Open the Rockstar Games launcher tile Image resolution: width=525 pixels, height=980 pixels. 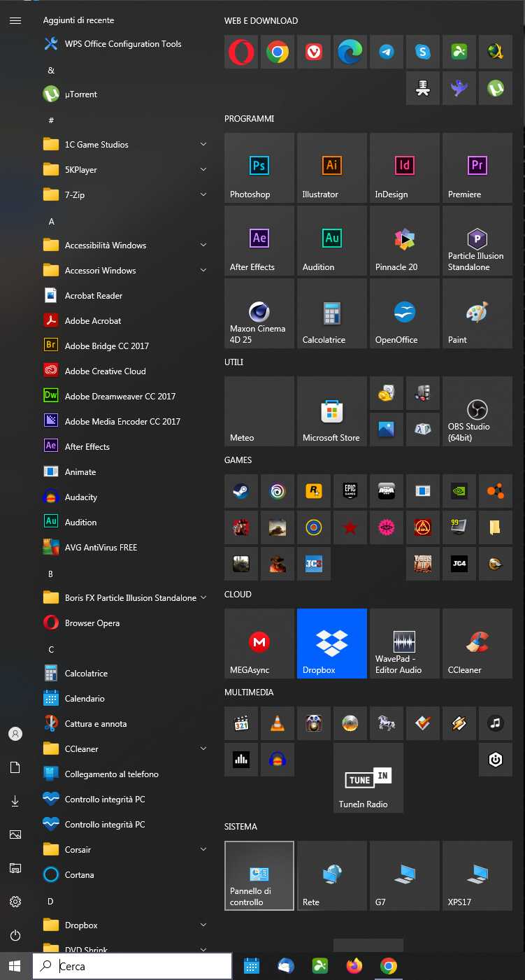314,491
